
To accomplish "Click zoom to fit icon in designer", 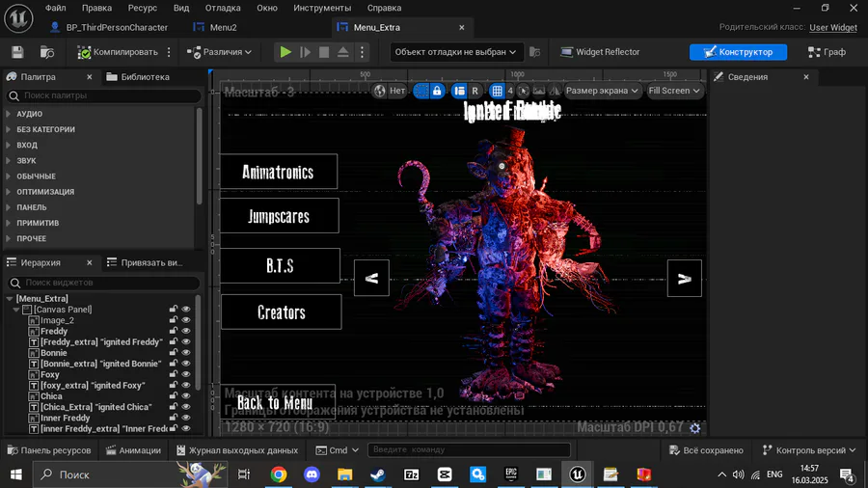I will (x=523, y=91).
